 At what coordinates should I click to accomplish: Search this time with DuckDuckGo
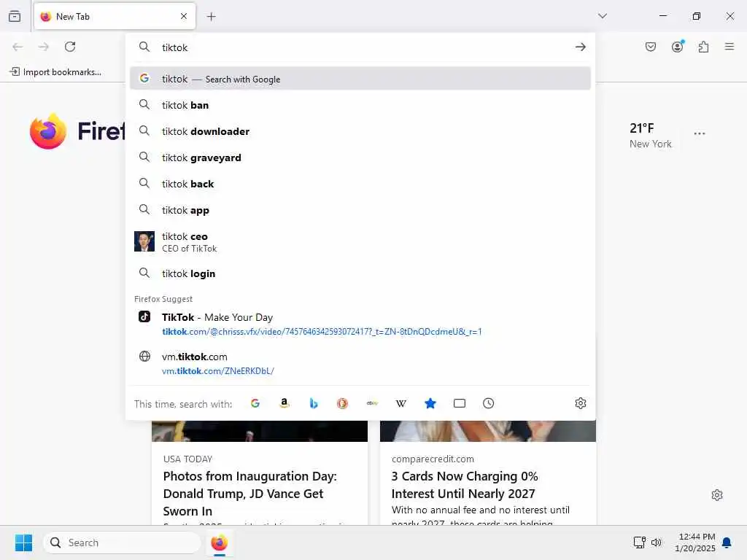[343, 403]
